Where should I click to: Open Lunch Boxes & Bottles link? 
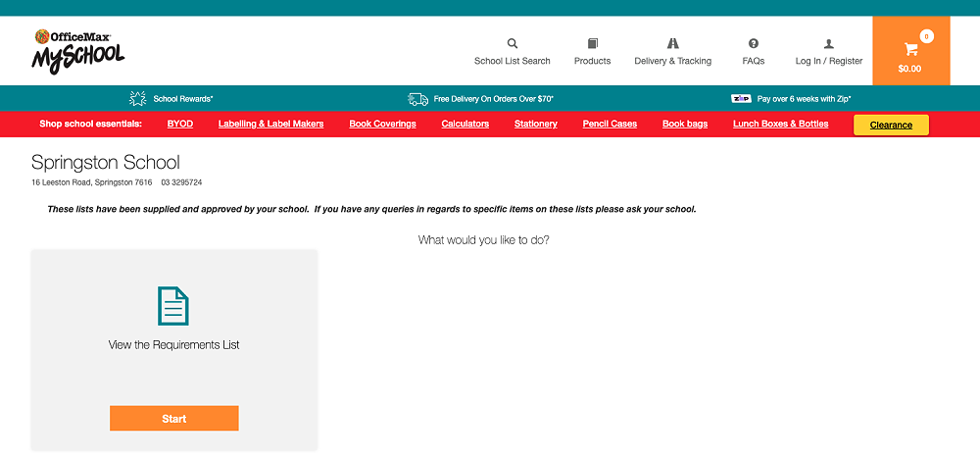point(780,124)
